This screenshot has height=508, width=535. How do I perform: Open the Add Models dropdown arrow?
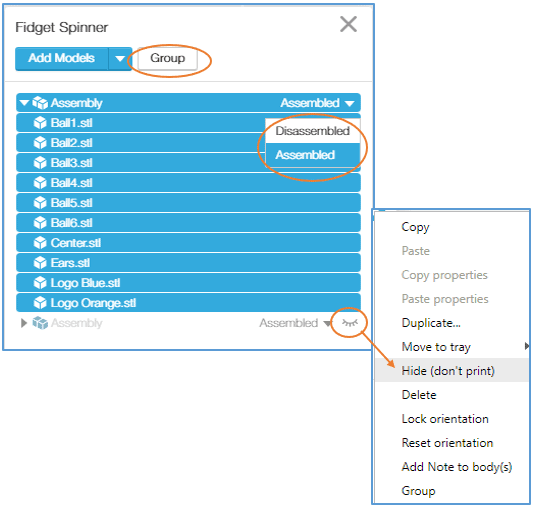coord(120,59)
